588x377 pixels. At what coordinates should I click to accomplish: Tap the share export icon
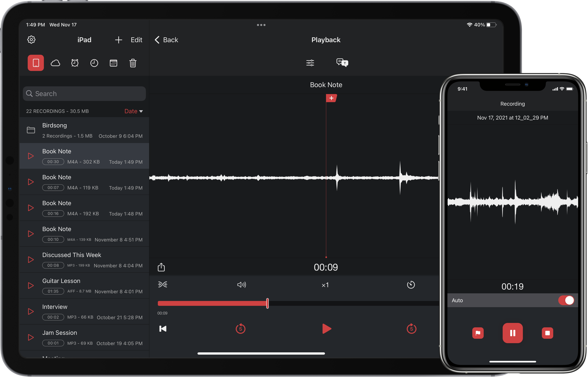point(161,267)
